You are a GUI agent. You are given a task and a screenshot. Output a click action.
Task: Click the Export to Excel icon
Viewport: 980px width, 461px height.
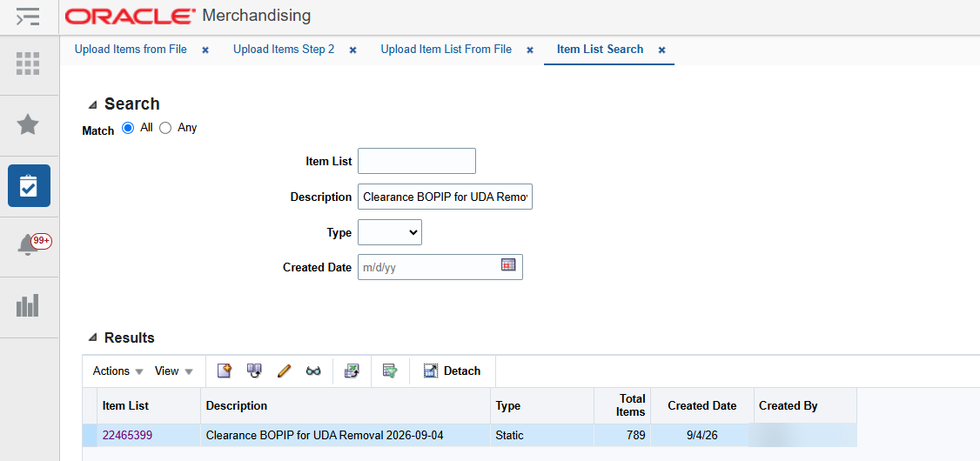pyautogui.click(x=352, y=371)
